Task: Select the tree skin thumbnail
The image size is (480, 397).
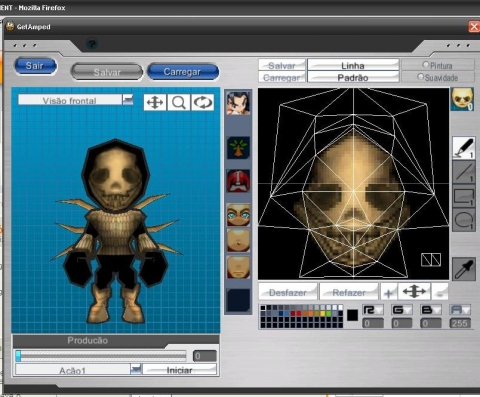Action: coord(238,147)
